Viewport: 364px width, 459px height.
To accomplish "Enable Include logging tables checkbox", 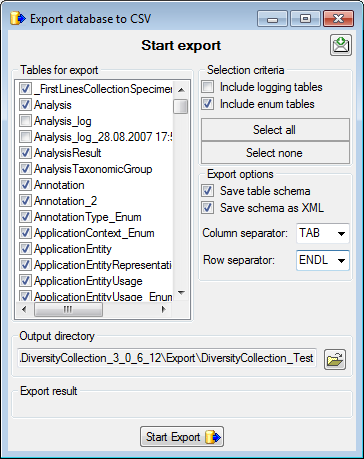I will 208,87.
